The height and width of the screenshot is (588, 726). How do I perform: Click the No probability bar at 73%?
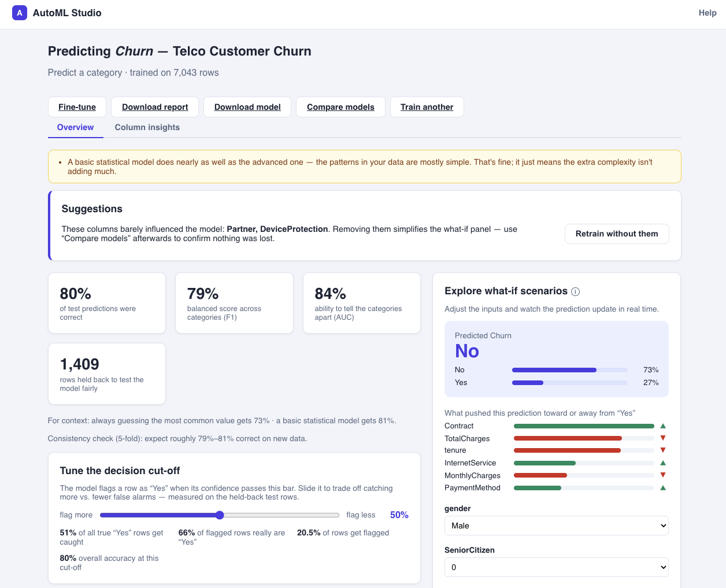570,370
